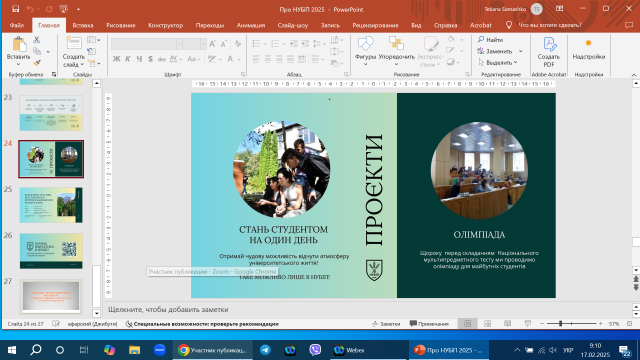Open the comments icon at the ribbon's right
The height and width of the screenshot is (360, 640).
click(629, 25)
